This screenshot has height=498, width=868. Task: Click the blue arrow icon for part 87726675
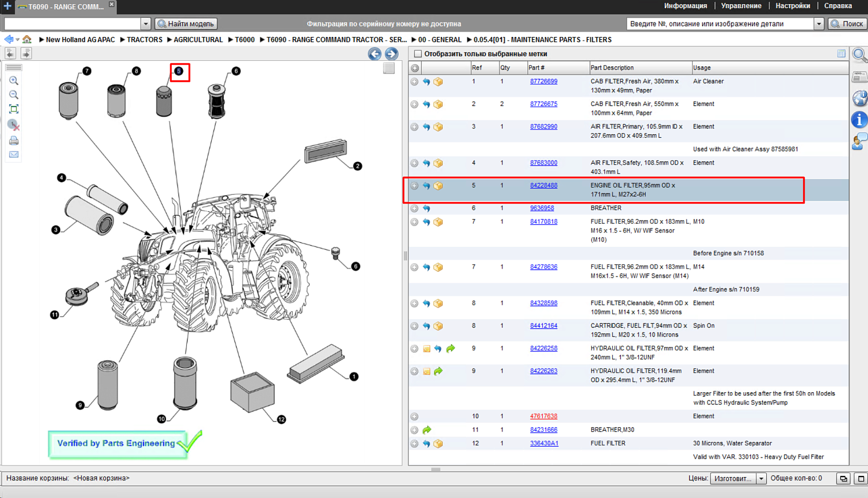pos(426,105)
